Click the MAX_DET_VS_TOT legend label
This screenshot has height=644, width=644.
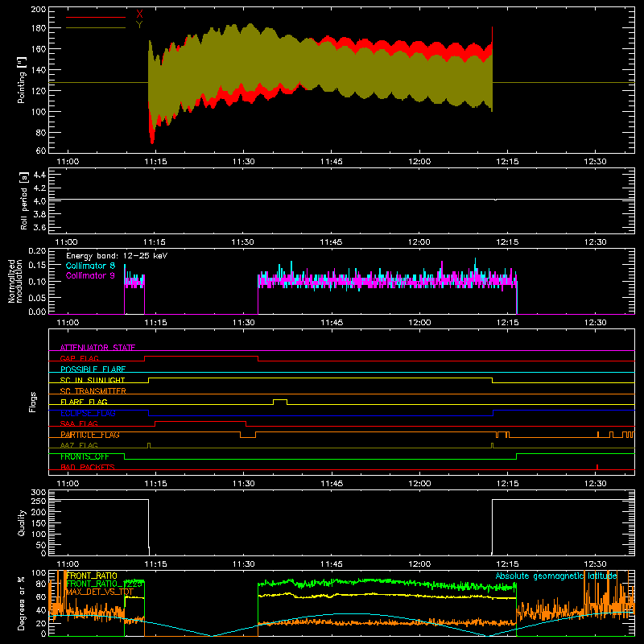point(100,592)
